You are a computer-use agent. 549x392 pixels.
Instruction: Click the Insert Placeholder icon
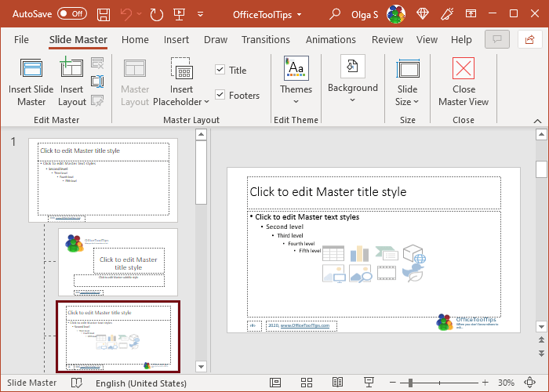tap(181, 68)
